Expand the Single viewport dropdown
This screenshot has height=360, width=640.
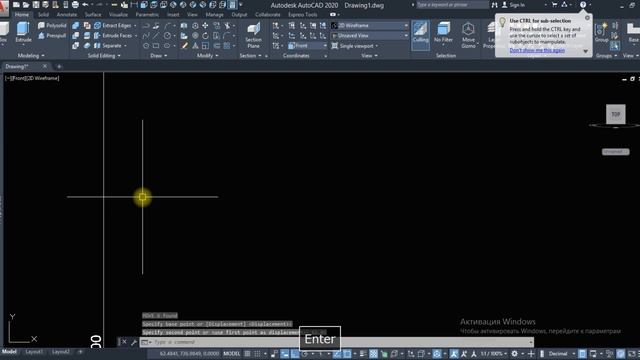355,46
